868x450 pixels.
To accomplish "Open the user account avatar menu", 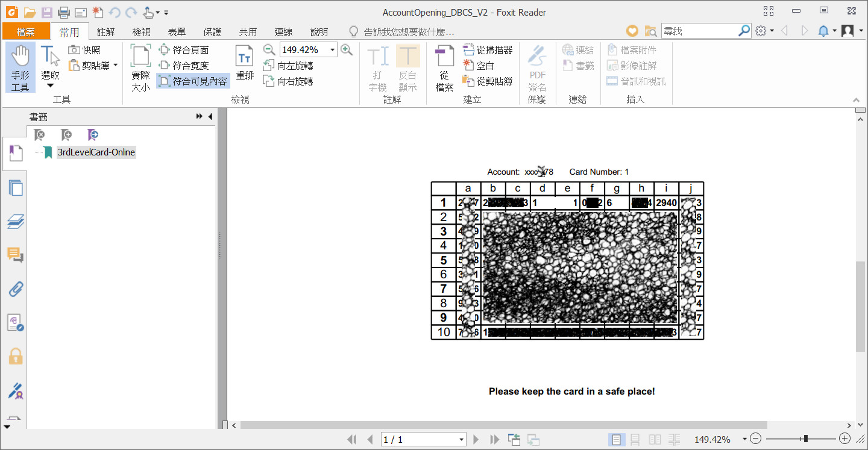I will [851, 31].
